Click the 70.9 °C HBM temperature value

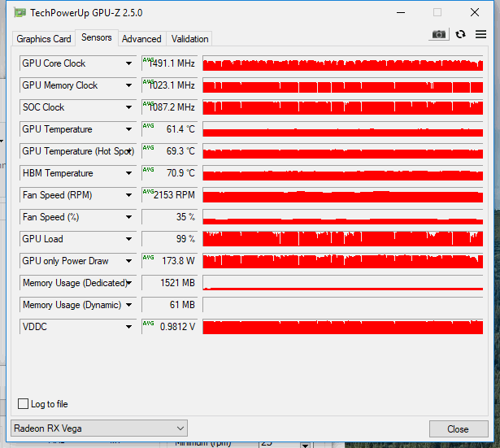pyautogui.click(x=169, y=173)
